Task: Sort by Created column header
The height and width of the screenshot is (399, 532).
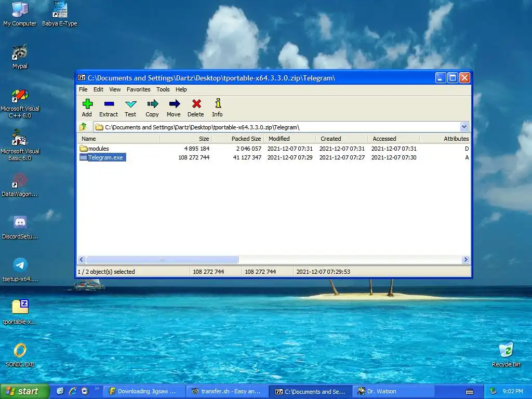Action: point(342,138)
